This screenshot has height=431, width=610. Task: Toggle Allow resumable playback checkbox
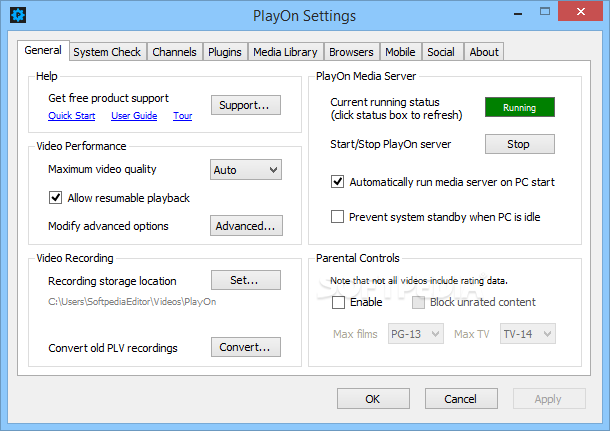pos(55,198)
